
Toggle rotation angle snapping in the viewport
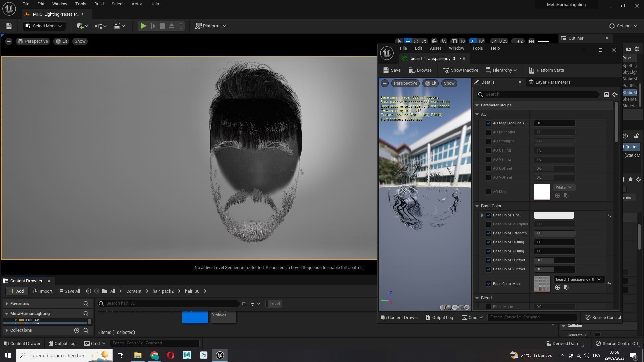coord(472,41)
